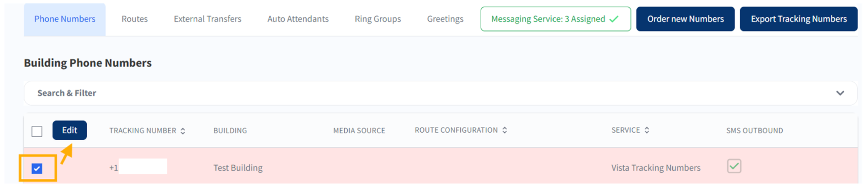The image size is (868, 188).
Task: Click Order new Numbers button
Action: coord(685,19)
